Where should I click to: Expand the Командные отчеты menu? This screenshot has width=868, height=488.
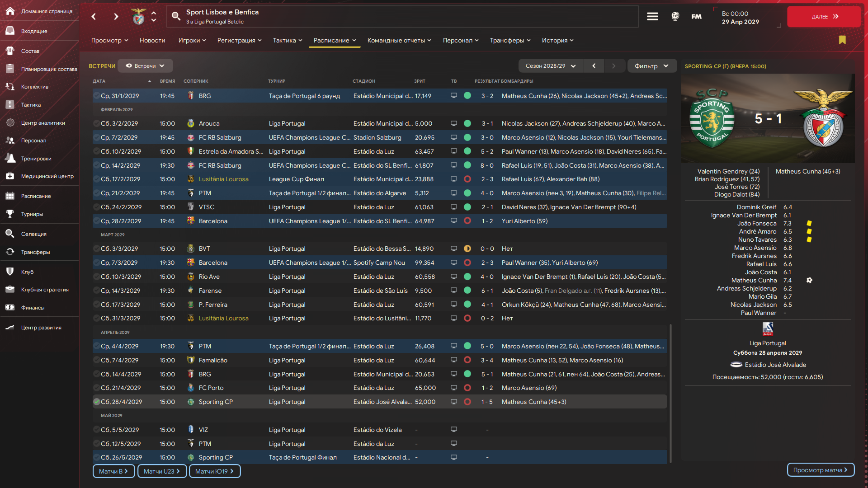[399, 40]
